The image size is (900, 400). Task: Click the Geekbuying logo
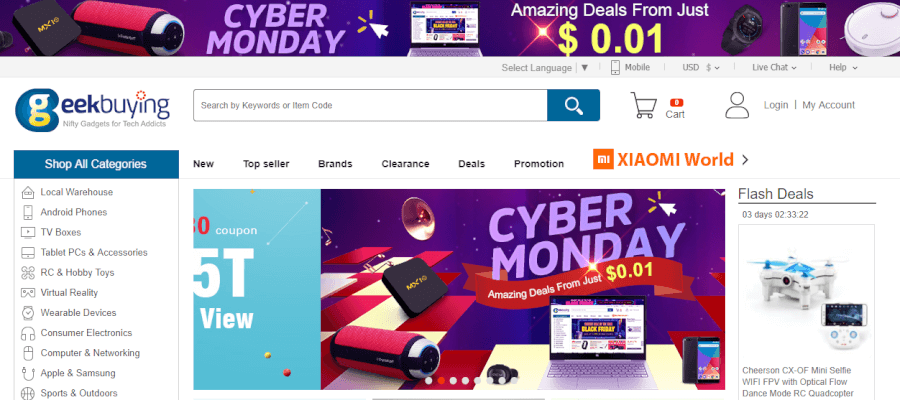point(92,109)
